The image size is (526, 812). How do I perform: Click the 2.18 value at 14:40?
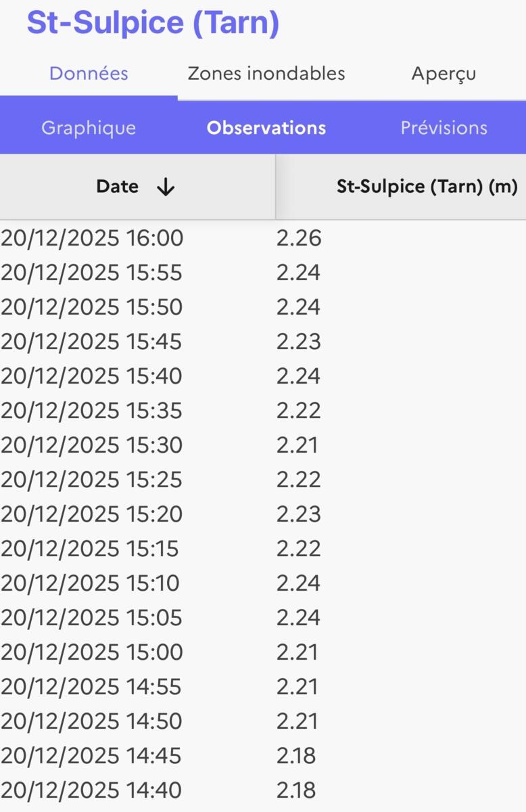pyautogui.click(x=296, y=790)
